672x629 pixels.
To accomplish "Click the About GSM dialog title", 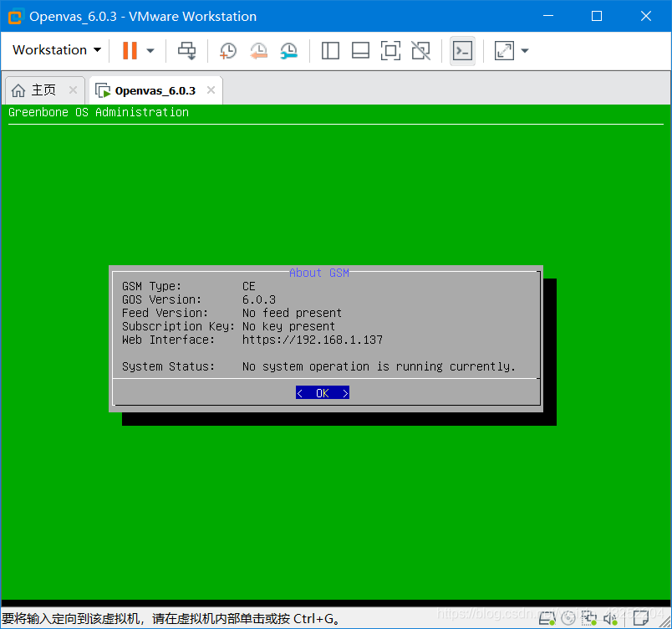I will (x=319, y=273).
